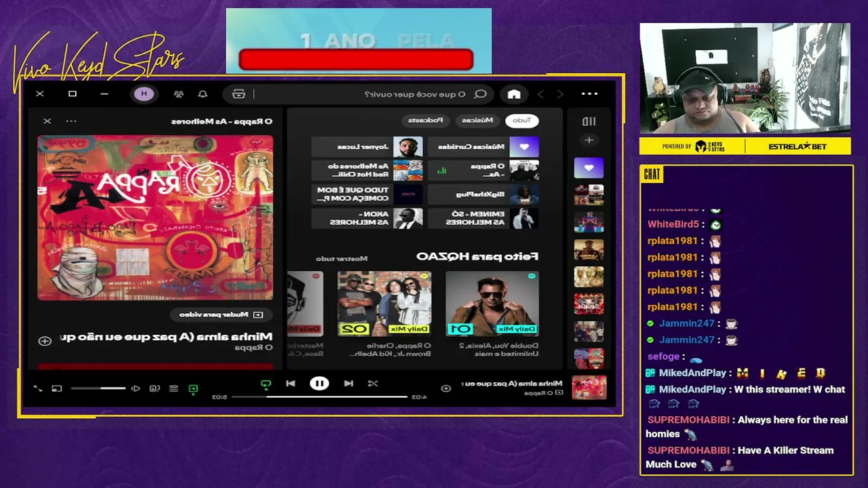Screen dimensions: 868x488
Task: Open 'As Melhores do Red Hot Chili' card
Action: click(368, 170)
